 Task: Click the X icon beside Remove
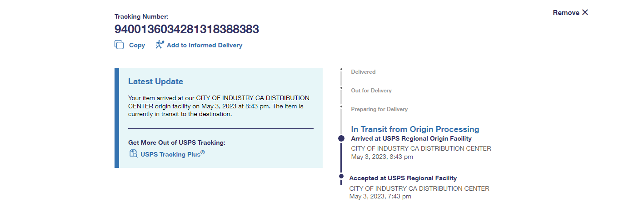(x=585, y=12)
